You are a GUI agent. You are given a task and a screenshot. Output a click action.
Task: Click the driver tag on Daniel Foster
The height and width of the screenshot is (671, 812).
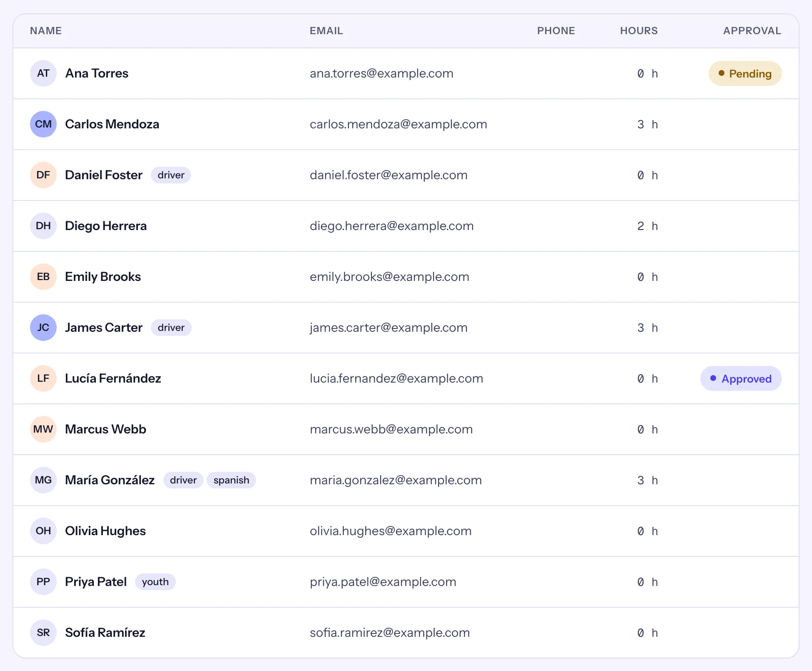pos(171,175)
